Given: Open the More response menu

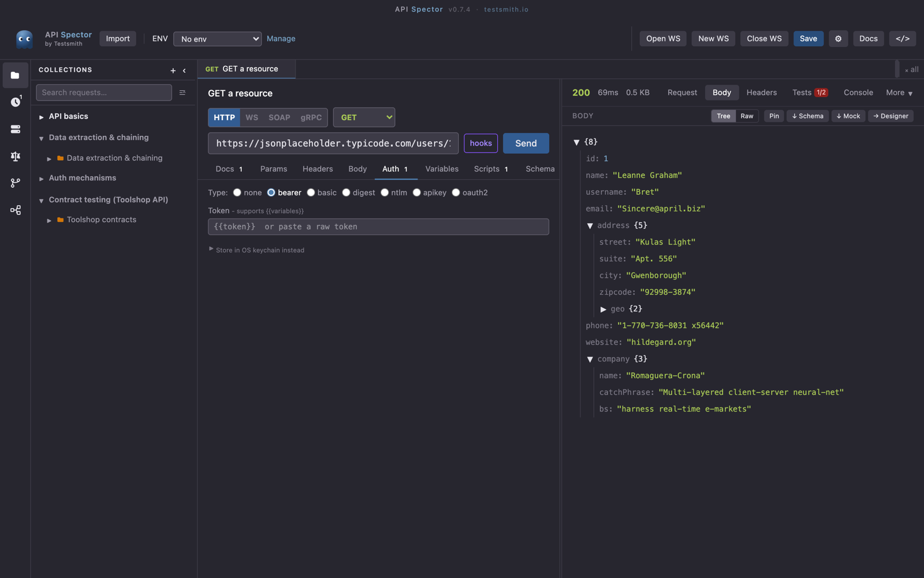Looking at the screenshot, I should click(x=899, y=92).
